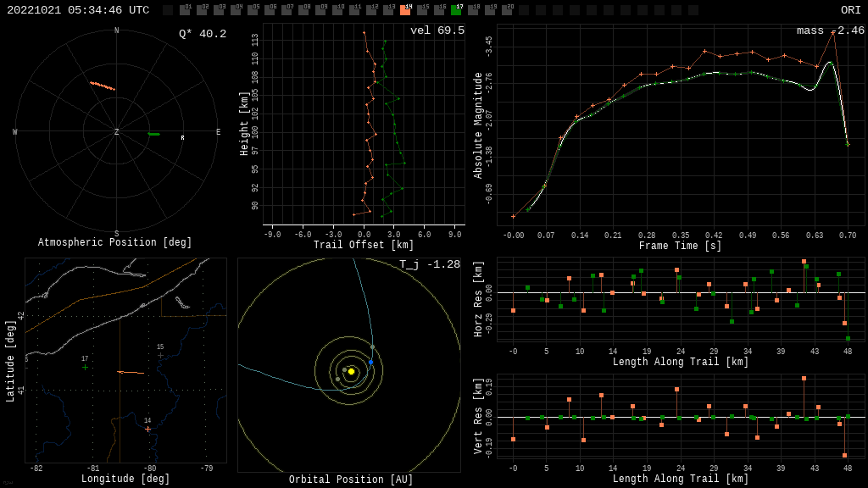
Task: Click the mass -2.46 readout
Action: click(831, 30)
